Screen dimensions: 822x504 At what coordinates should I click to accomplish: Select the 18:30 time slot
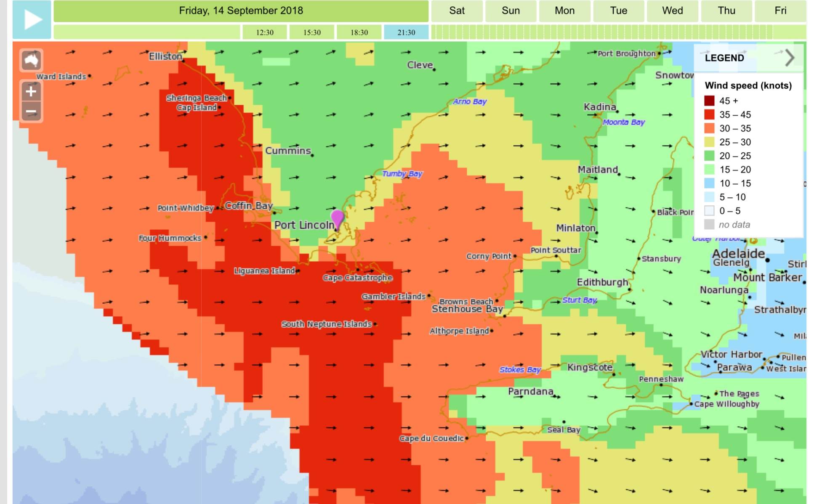359,32
